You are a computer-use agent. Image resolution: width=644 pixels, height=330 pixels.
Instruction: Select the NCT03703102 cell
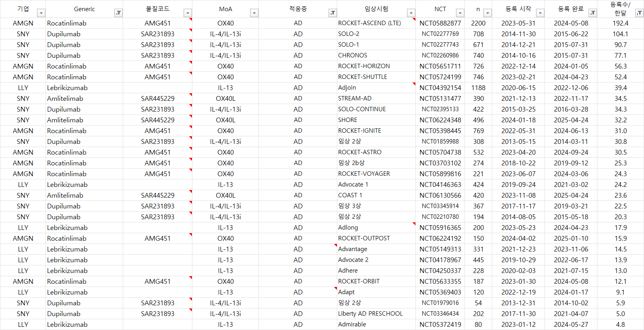(440, 163)
